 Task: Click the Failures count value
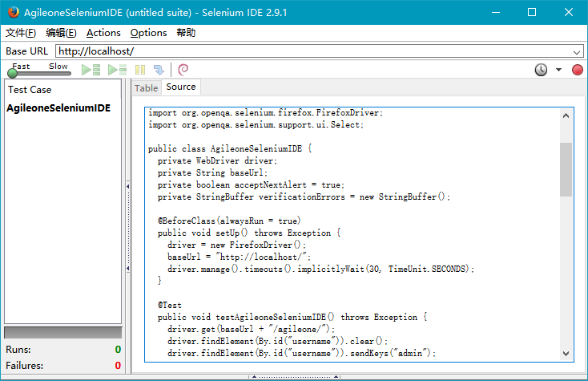pyautogui.click(x=118, y=366)
